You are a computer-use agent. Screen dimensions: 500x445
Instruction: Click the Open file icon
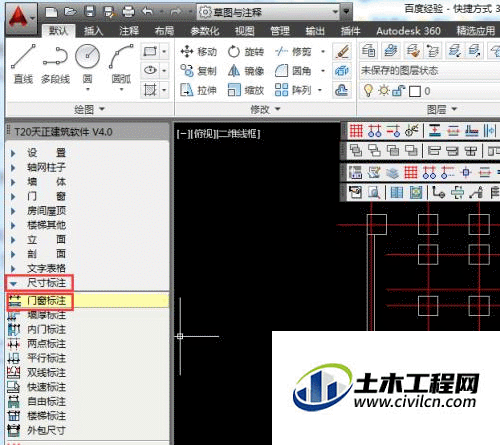pos(70,12)
